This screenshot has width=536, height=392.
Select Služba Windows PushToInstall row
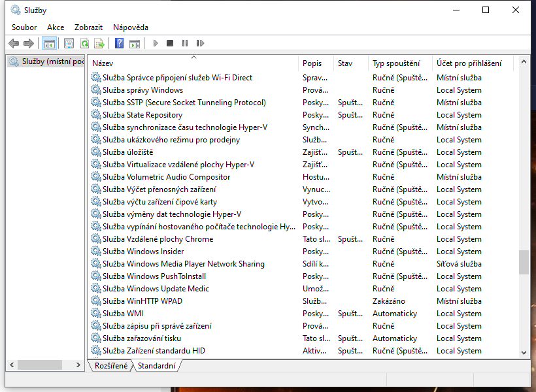(x=301, y=276)
